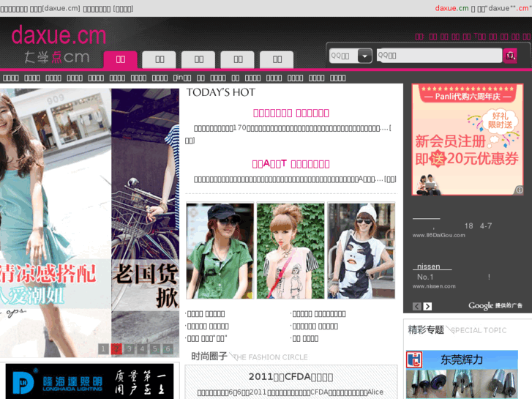532x399 pixels.
Task: Click the Google 提供的广告 label
Action: click(x=495, y=306)
